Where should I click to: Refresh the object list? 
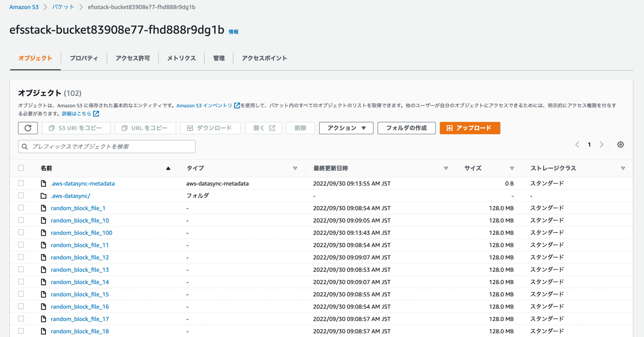(x=28, y=128)
